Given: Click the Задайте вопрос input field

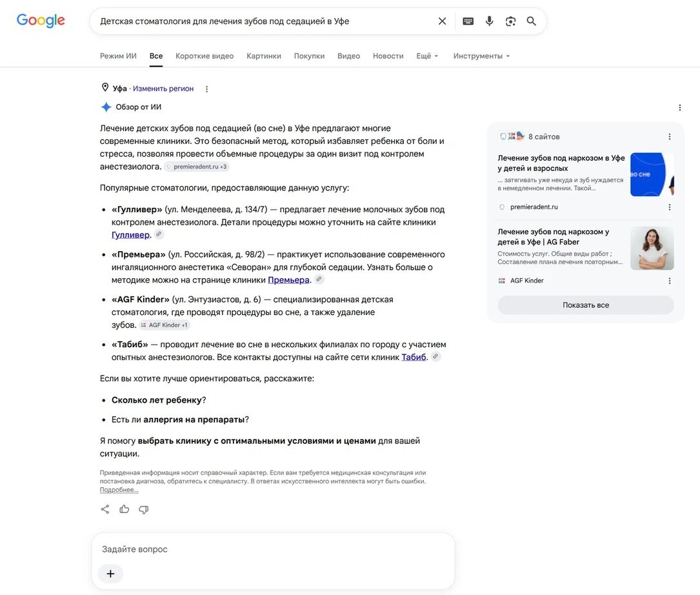Looking at the screenshot, I should coord(273,549).
